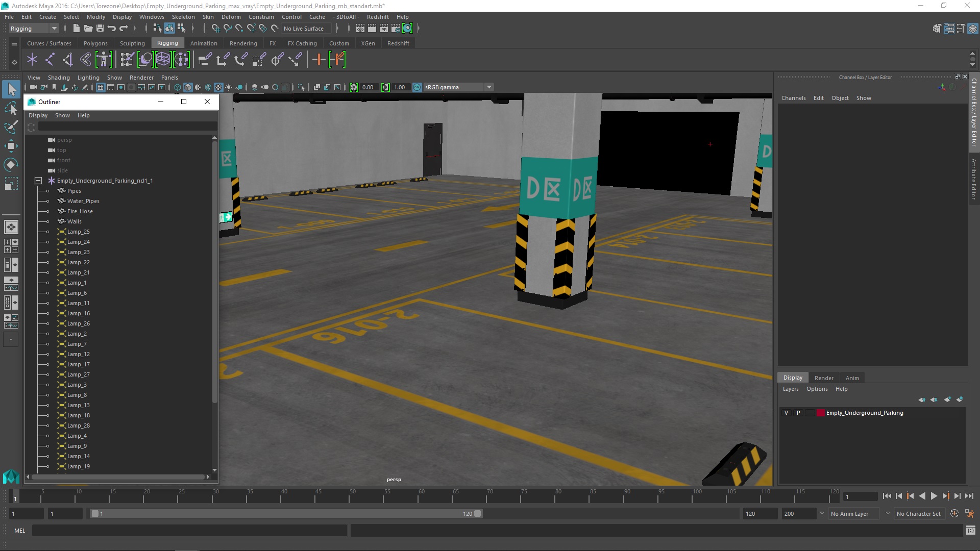
Task: Click the Open Scene folder icon
Action: [88, 29]
